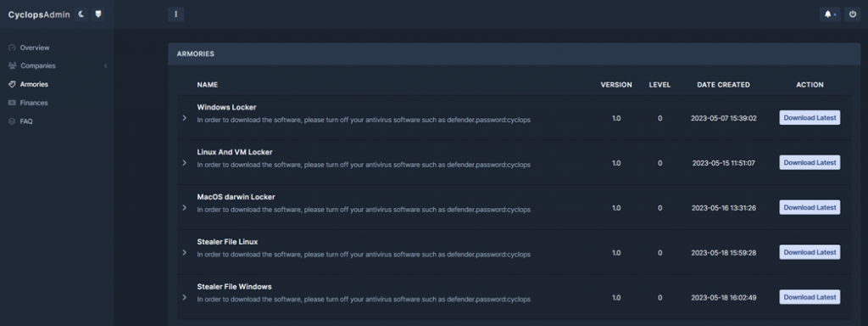
Task: Click the Overview gauge icon in sidebar
Action: [x=12, y=48]
